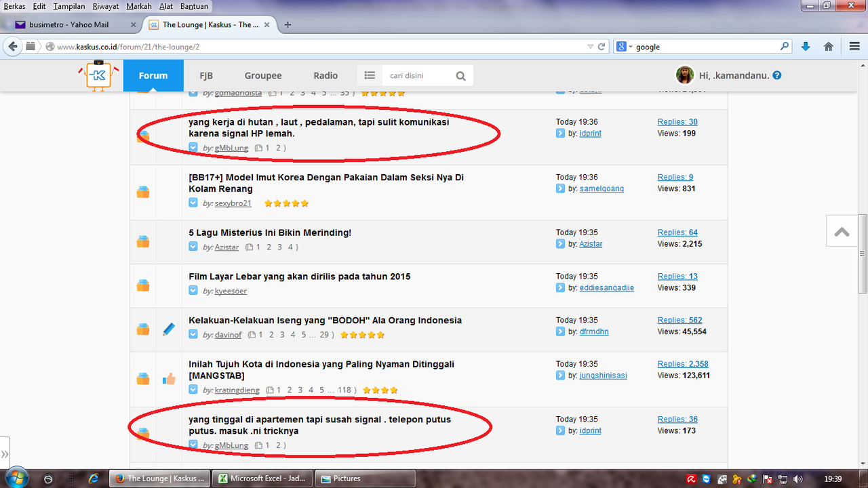868x488 pixels.
Task: Open the search engine selector dropdown
Action: click(x=624, y=47)
